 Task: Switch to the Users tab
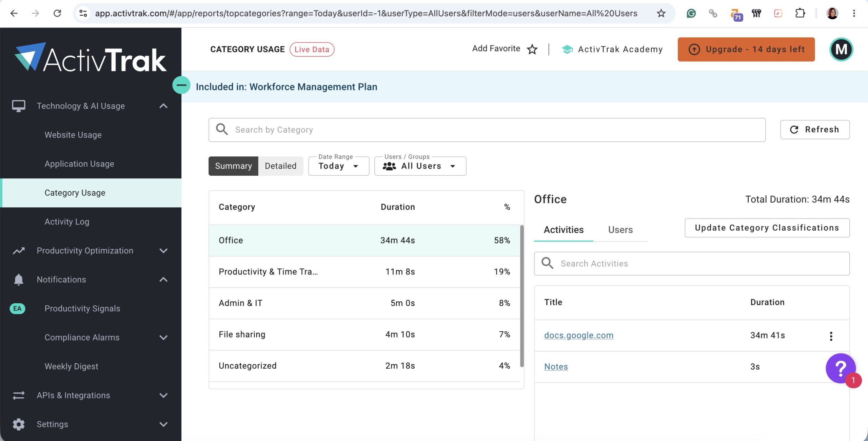(620, 230)
